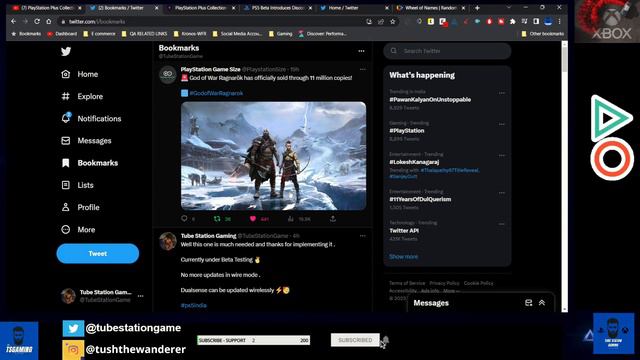Screen dimensions: 640x360
Task: Switch to Wheel of Names tab
Action: click(x=431, y=8)
